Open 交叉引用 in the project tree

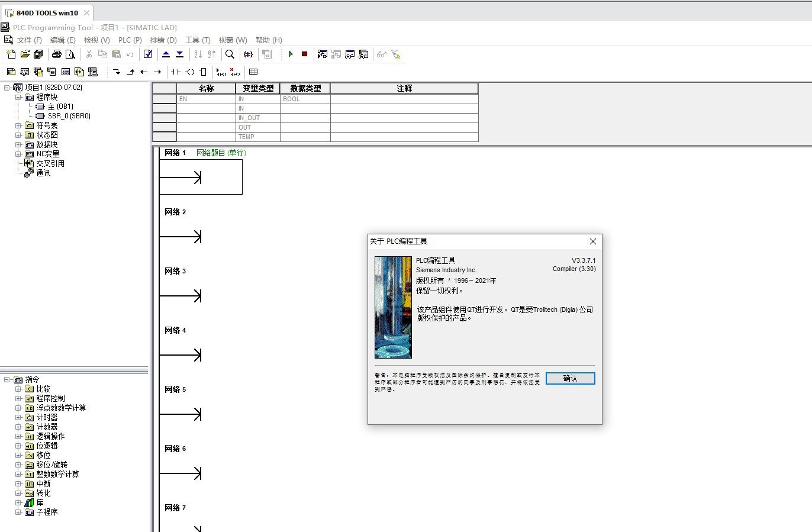coord(50,163)
